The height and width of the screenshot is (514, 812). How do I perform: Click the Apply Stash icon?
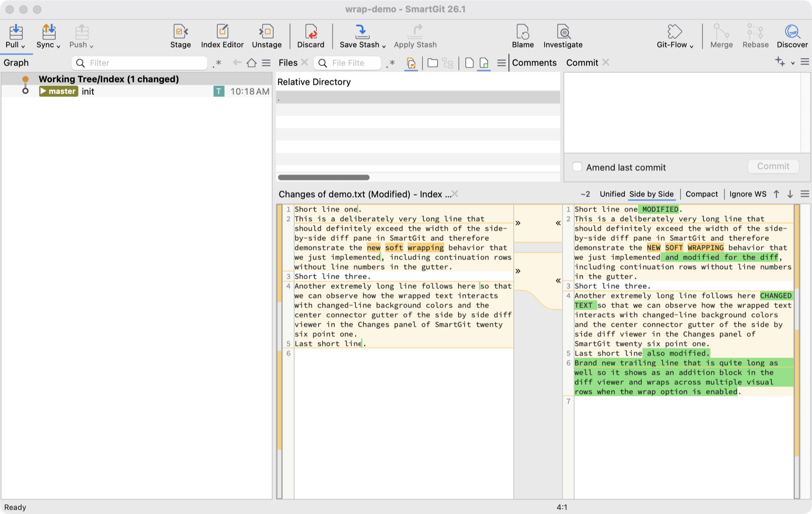coord(415,32)
